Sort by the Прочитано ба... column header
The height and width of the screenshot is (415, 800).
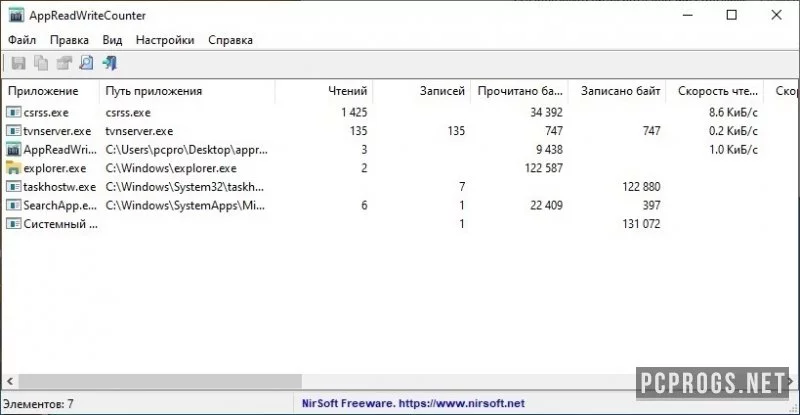(x=519, y=91)
